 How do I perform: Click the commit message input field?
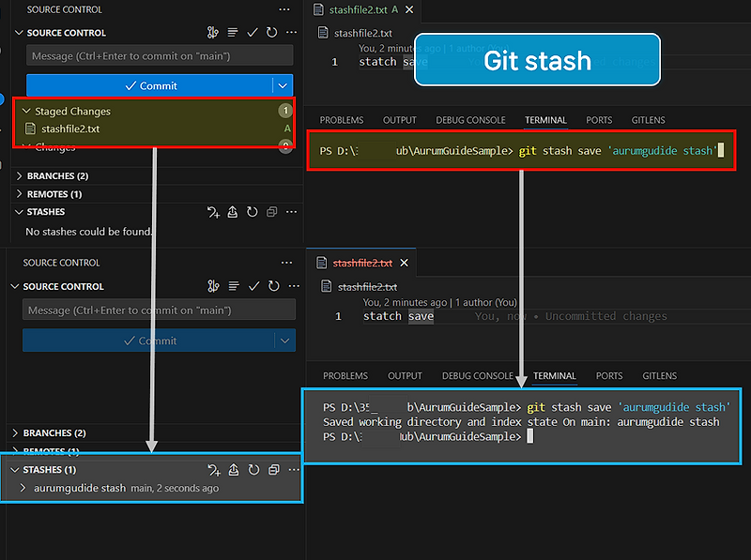pyautogui.click(x=158, y=56)
